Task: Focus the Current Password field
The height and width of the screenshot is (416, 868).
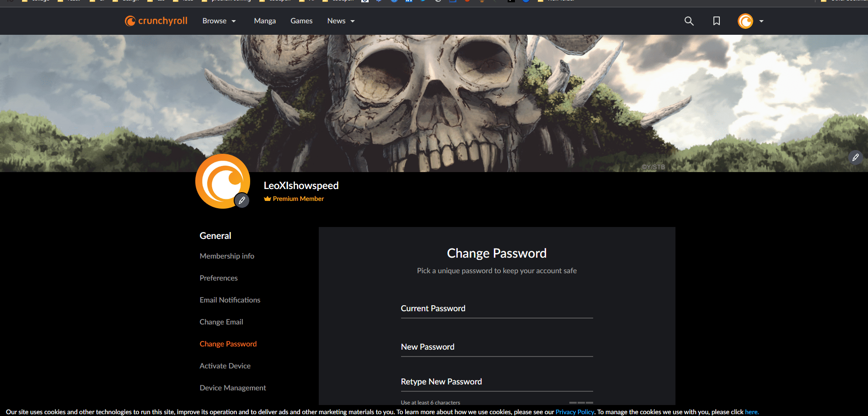Action: pos(497,309)
